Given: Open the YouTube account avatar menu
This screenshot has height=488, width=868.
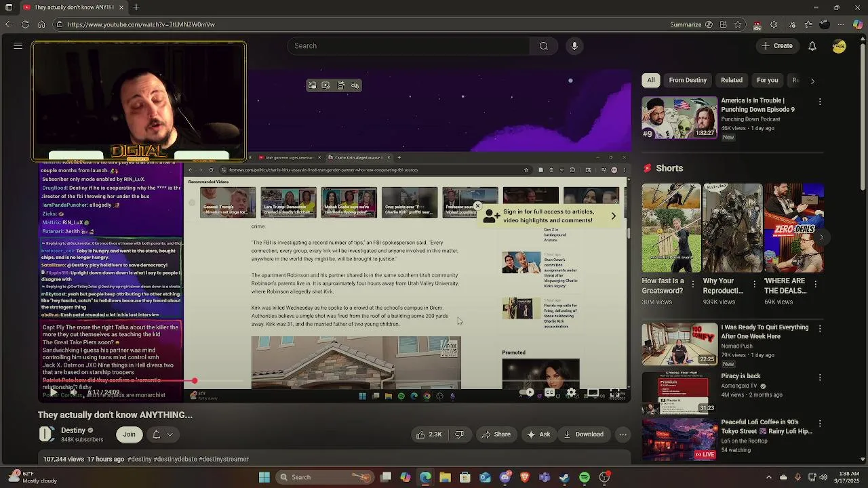Looking at the screenshot, I should point(840,46).
